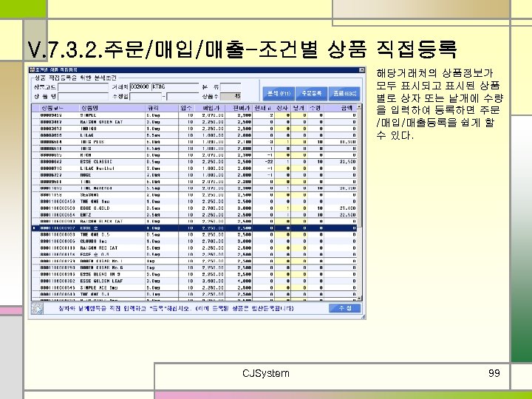Select the ROSE product row
The width and height of the screenshot is (532, 399).
point(194,175)
